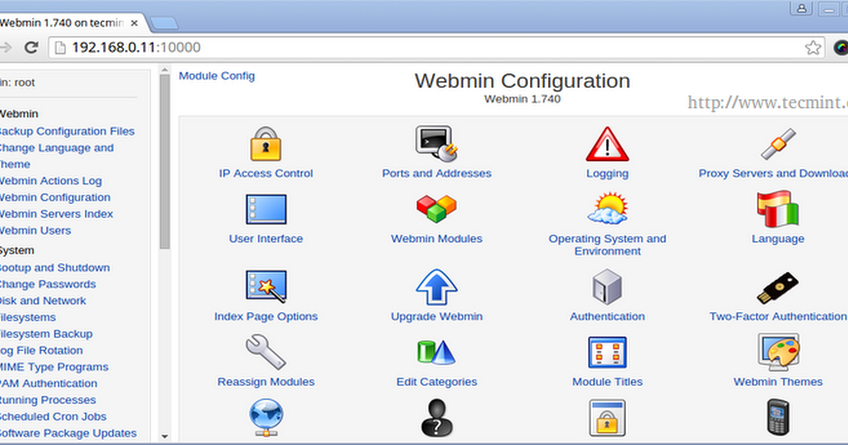
Task: Close the Webmin 1.740 tab
Action: [134, 23]
